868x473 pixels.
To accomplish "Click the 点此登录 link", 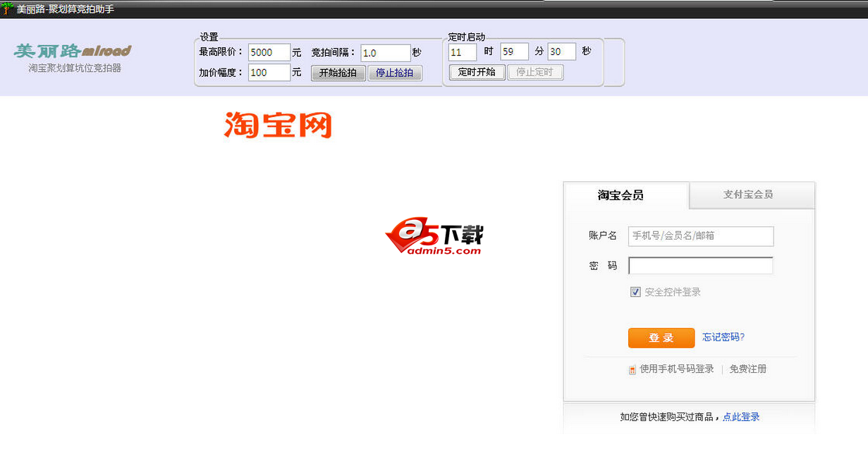I will 741,417.
